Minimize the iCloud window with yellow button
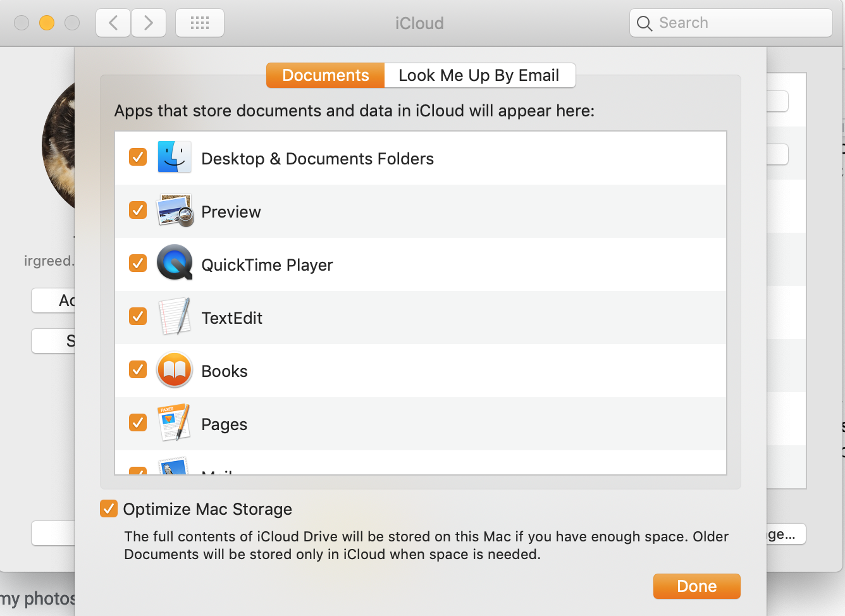Viewport: 845px width, 616px height. (47, 23)
